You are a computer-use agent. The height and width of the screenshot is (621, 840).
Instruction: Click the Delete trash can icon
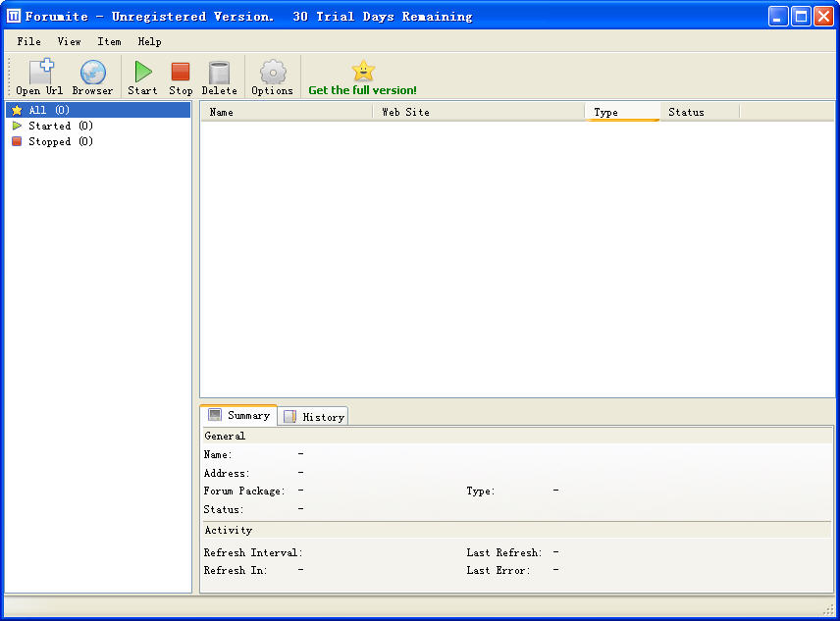pyautogui.click(x=219, y=73)
